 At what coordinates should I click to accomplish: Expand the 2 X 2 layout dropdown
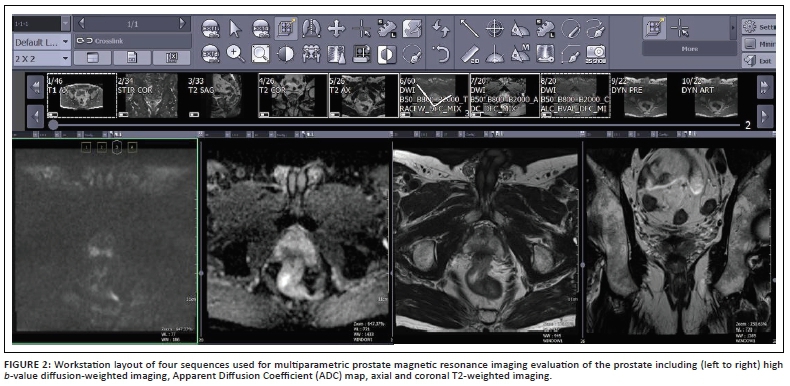[42, 58]
